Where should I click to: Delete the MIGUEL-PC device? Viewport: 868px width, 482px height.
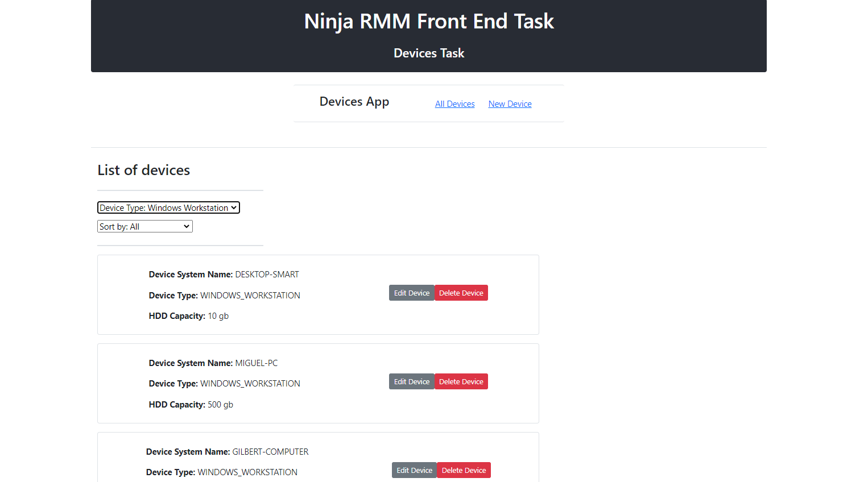coord(461,382)
